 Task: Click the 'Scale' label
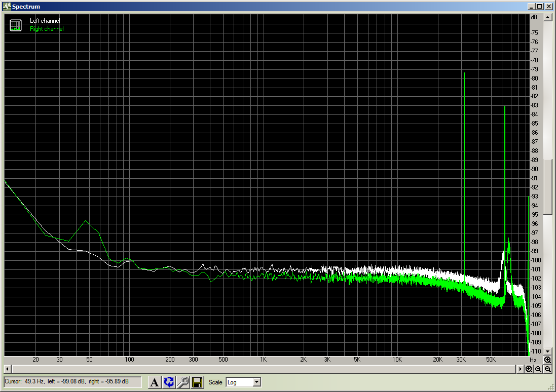pyautogui.click(x=215, y=382)
